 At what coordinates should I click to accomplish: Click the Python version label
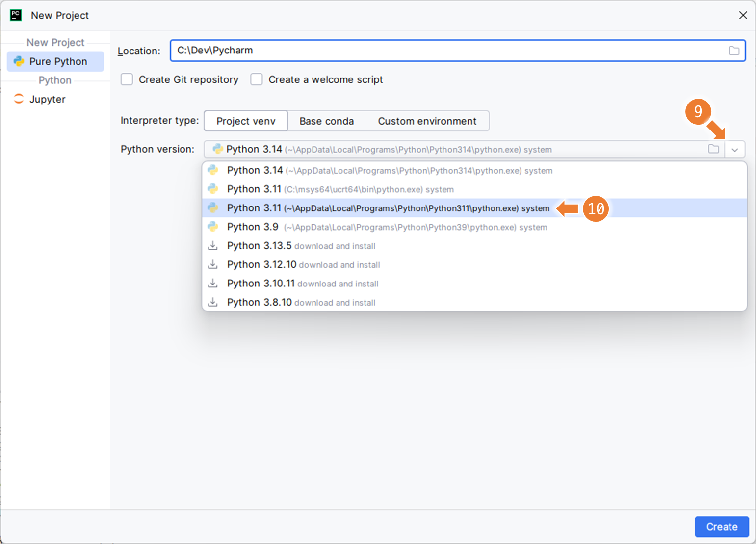click(x=157, y=149)
